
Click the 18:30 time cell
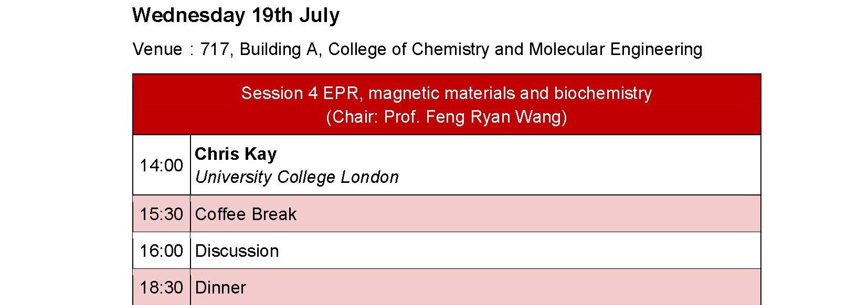(161, 287)
